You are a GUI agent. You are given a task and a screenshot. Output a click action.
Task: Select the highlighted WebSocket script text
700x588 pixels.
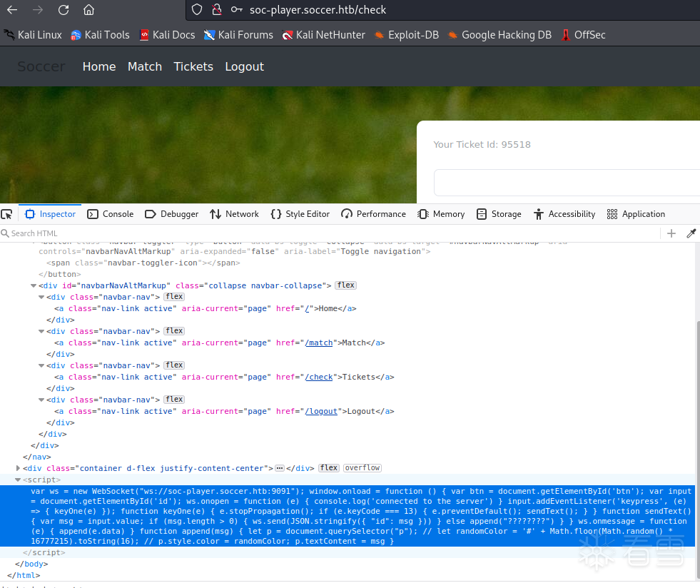pos(348,516)
